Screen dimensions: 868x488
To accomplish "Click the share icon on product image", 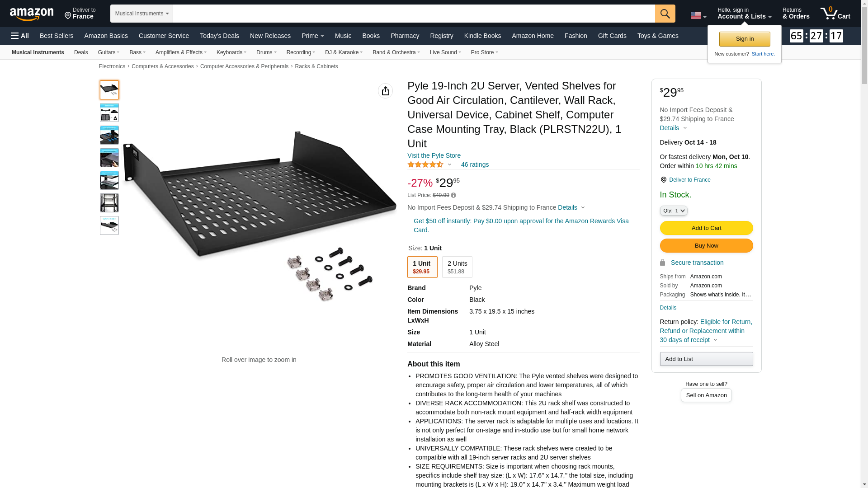I will click(x=385, y=91).
